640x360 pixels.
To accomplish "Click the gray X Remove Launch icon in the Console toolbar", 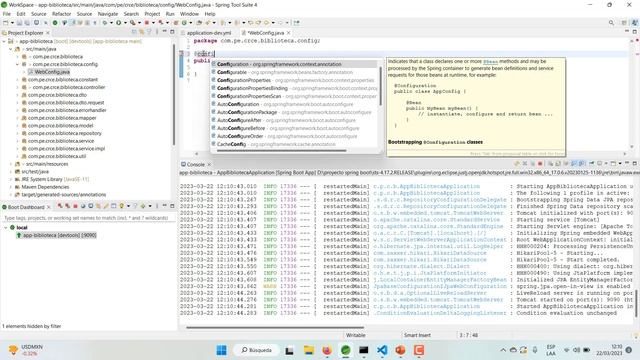I will coord(525,164).
